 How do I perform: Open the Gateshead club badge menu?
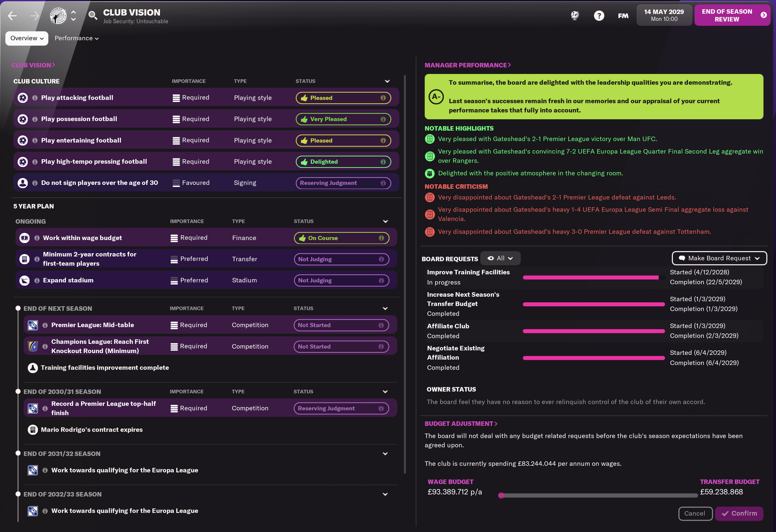[58, 16]
